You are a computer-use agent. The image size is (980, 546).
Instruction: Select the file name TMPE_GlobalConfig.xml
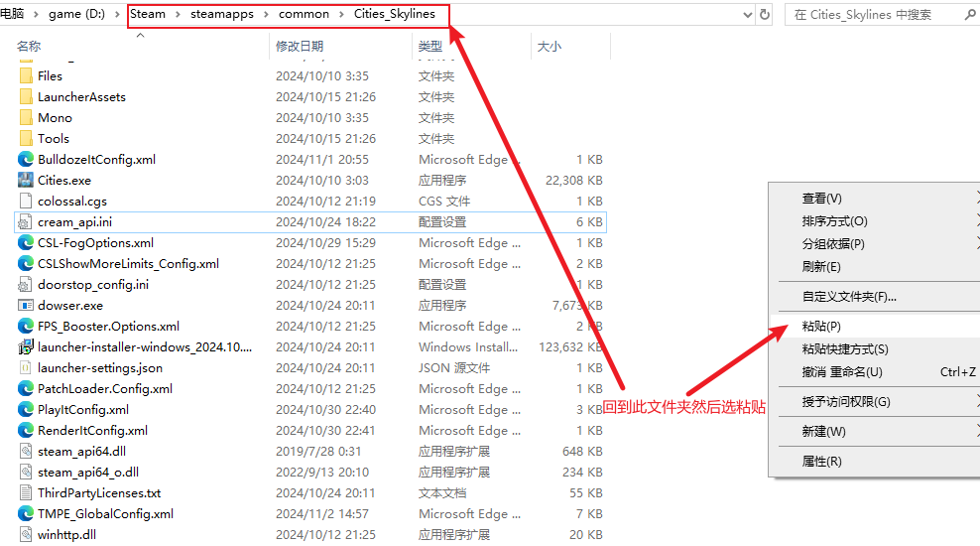point(105,514)
